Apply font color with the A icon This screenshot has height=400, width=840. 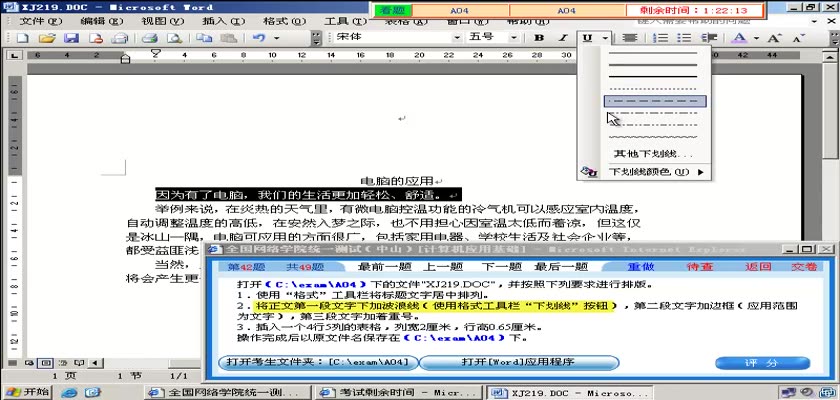tap(740, 38)
